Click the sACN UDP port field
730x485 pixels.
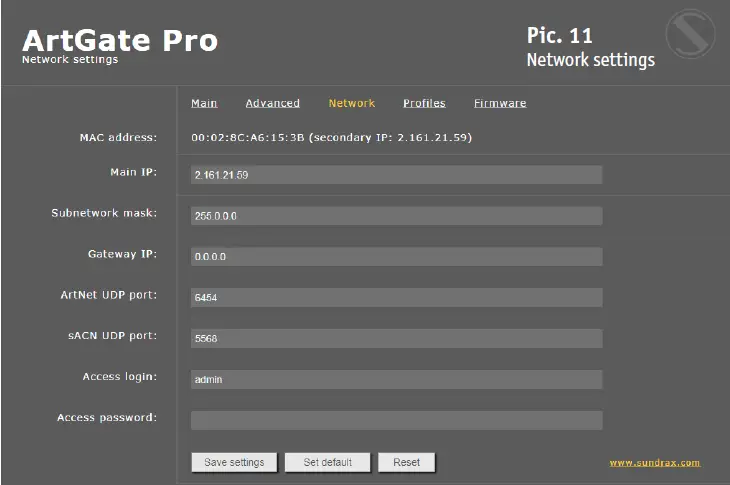397,338
